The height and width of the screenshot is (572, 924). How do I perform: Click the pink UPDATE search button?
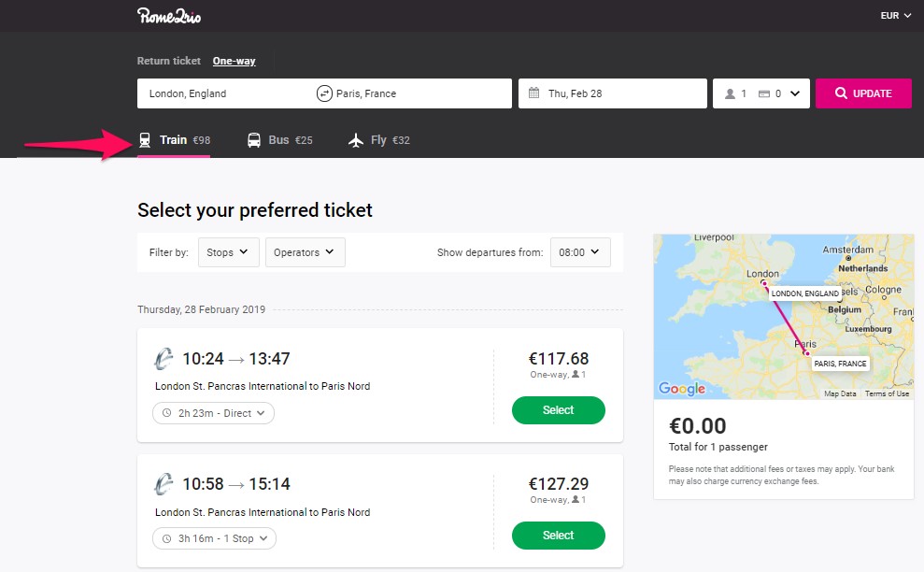[x=863, y=93]
